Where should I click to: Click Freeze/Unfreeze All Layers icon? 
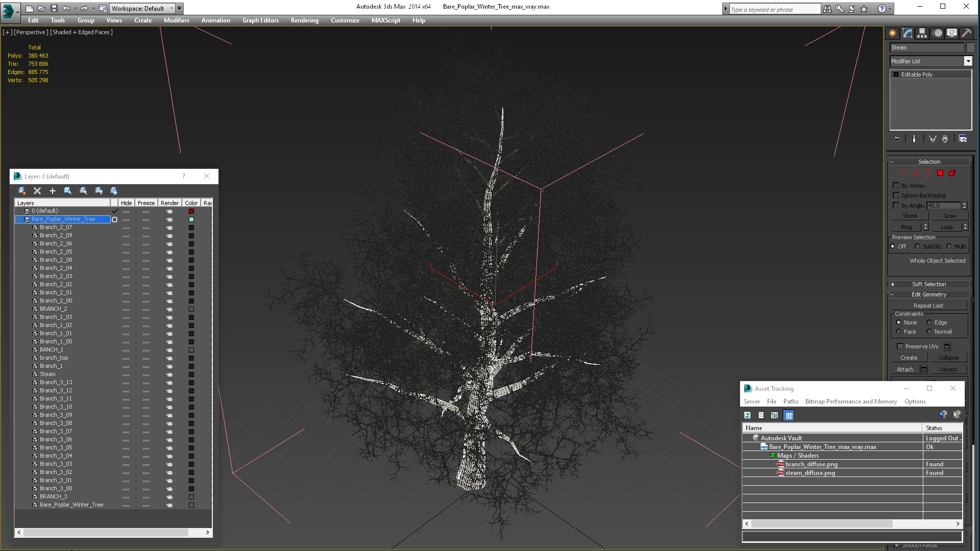(114, 191)
